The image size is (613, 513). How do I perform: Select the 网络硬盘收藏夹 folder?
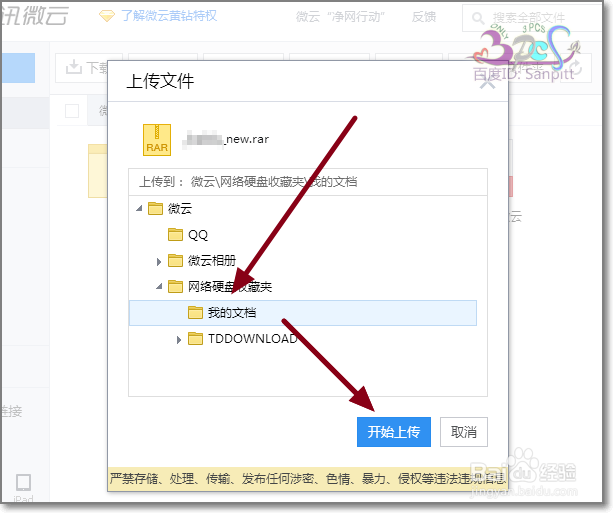pyautogui.click(x=230, y=287)
